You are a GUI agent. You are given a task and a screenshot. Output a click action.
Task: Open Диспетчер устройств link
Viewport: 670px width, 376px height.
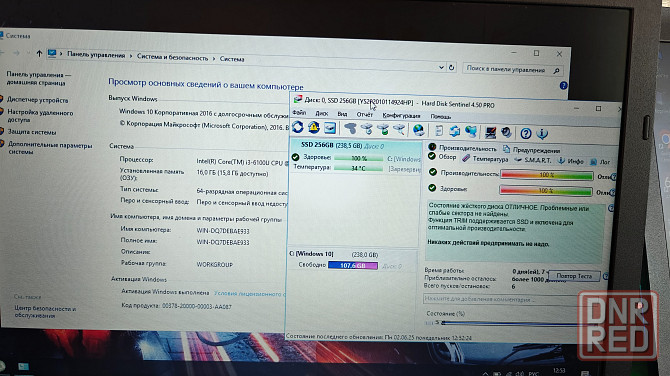tap(38, 100)
